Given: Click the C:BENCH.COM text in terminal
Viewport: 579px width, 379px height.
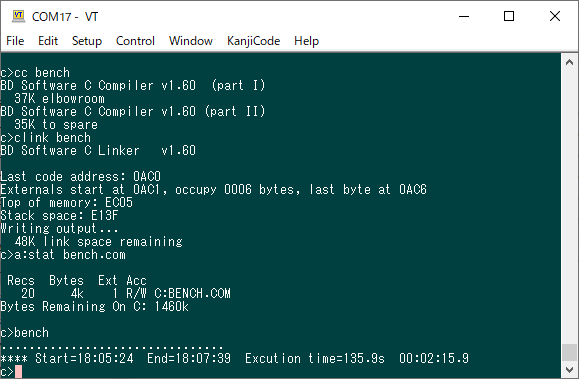Looking at the screenshot, I should [x=192, y=293].
